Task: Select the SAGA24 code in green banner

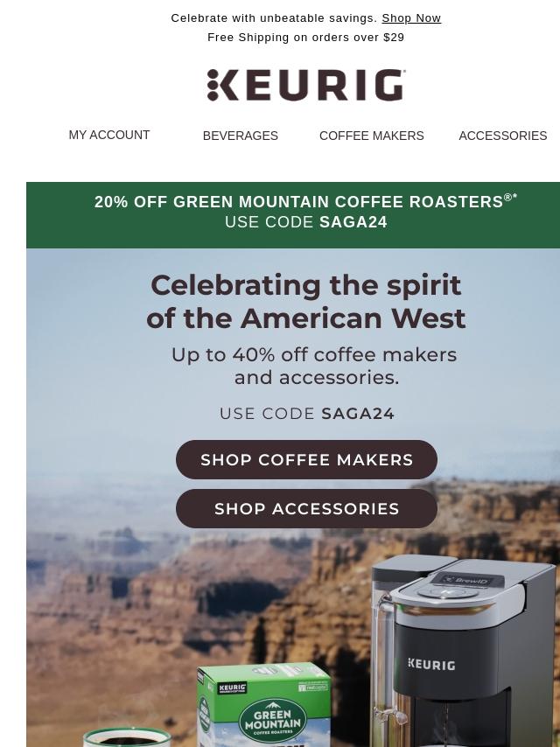Action: [353, 222]
